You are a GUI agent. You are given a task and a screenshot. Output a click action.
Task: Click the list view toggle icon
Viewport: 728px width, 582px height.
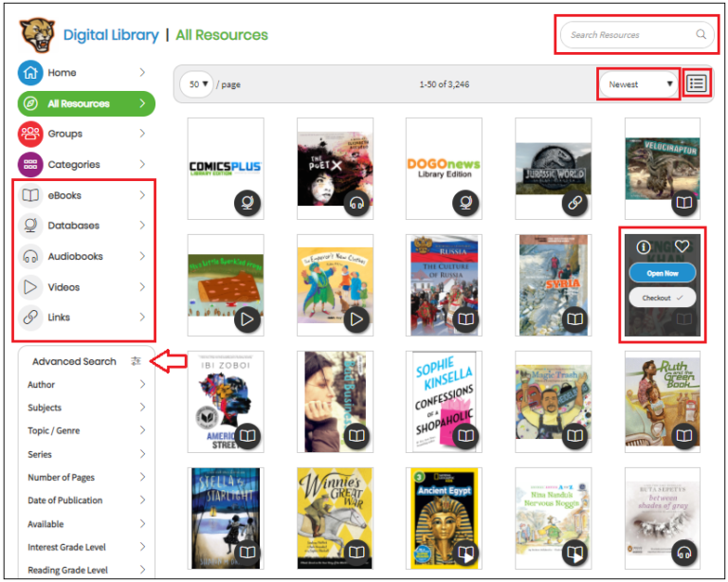point(698,83)
